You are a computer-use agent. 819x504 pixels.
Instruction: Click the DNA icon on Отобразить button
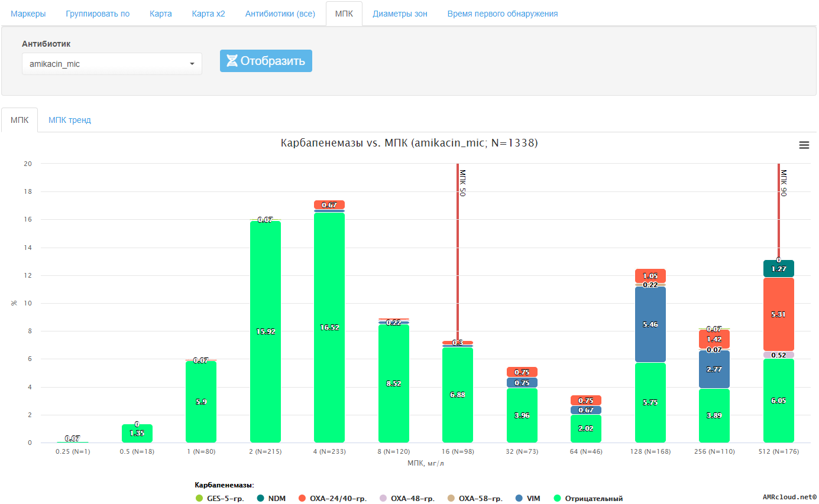point(232,61)
